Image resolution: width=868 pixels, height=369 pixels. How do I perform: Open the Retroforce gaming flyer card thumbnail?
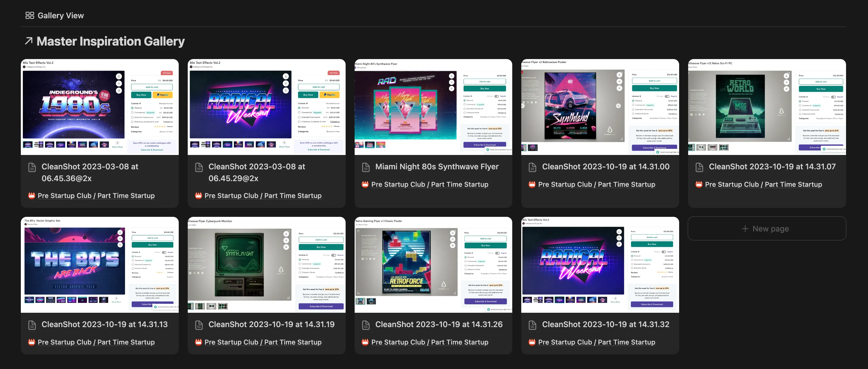coord(433,265)
